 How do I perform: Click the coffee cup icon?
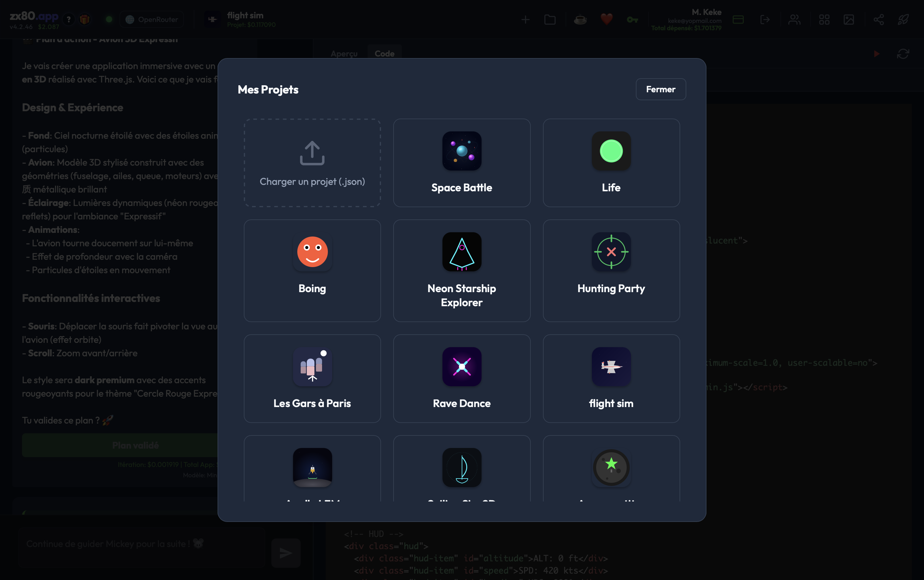[x=580, y=20]
